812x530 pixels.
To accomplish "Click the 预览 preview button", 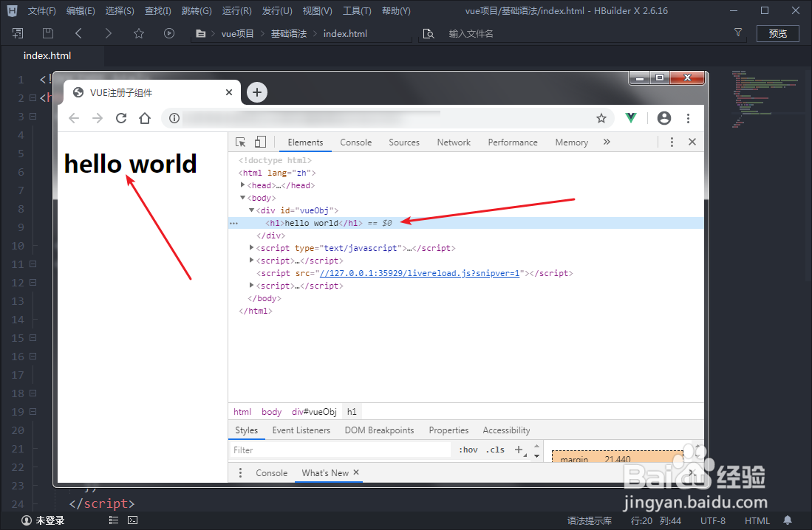I will [777, 34].
